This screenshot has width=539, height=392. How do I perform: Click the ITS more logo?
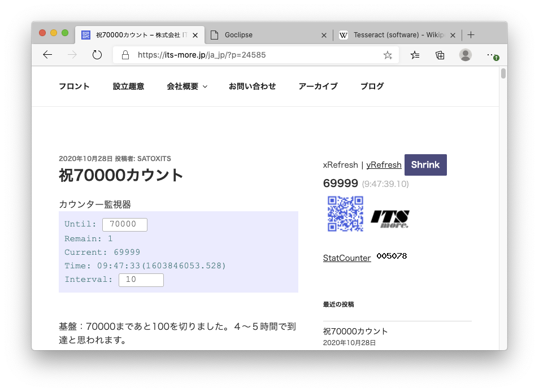(x=390, y=219)
